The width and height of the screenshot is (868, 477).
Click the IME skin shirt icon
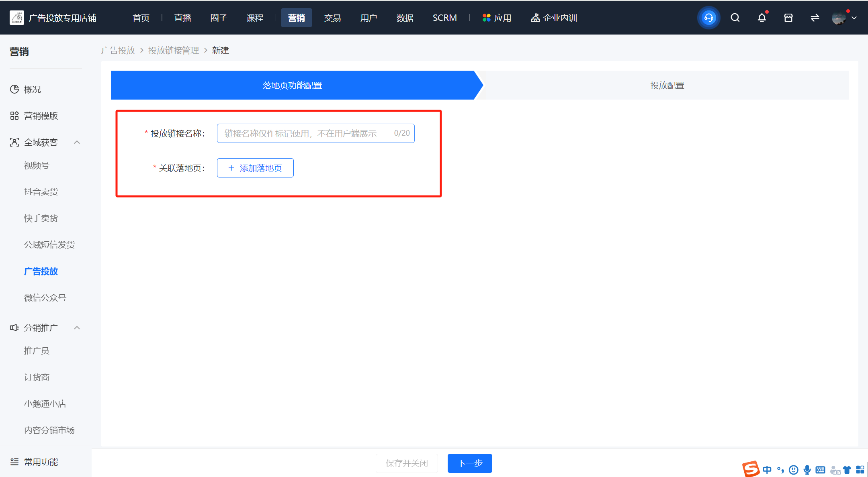click(x=847, y=470)
